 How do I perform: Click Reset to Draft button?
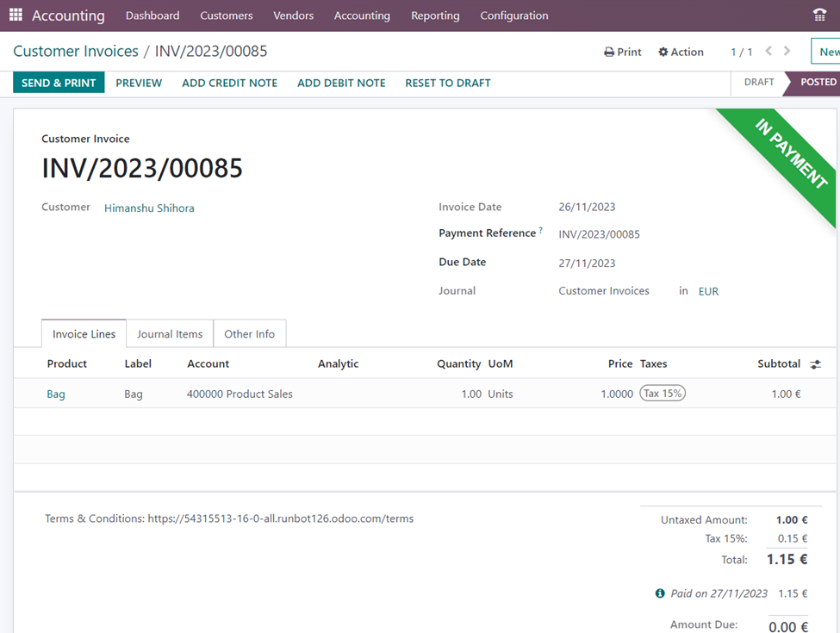pos(447,83)
